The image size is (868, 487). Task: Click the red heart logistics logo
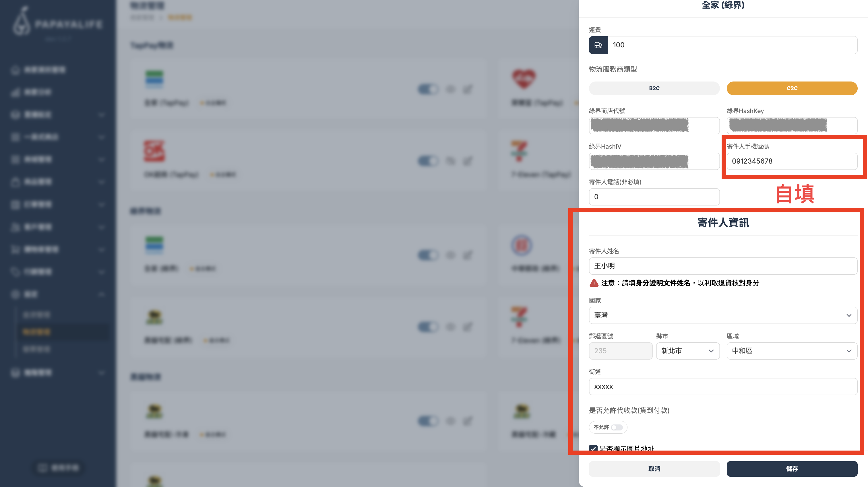click(524, 79)
